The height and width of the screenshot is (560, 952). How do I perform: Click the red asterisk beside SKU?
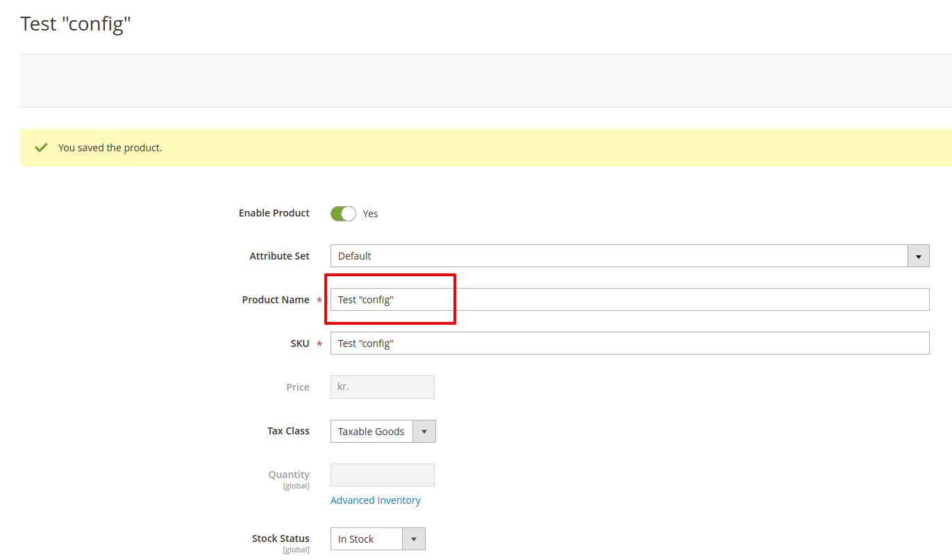[x=319, y=343]
